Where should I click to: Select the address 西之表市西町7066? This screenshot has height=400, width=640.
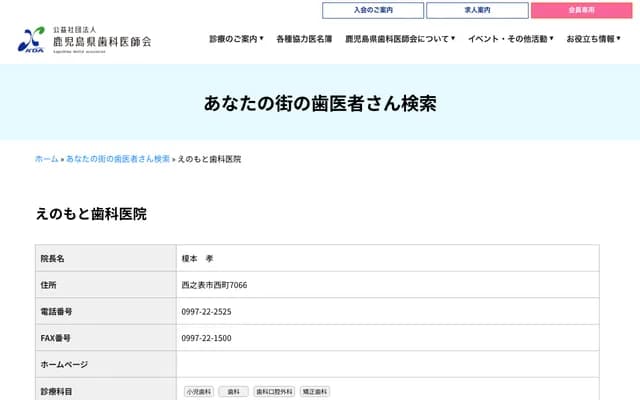point(214,285)
